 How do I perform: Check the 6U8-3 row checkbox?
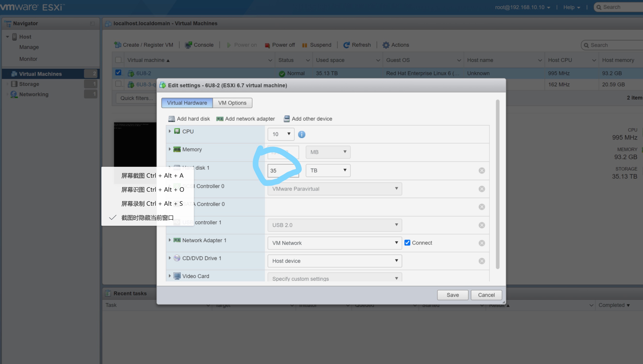[x=118, y=84]
